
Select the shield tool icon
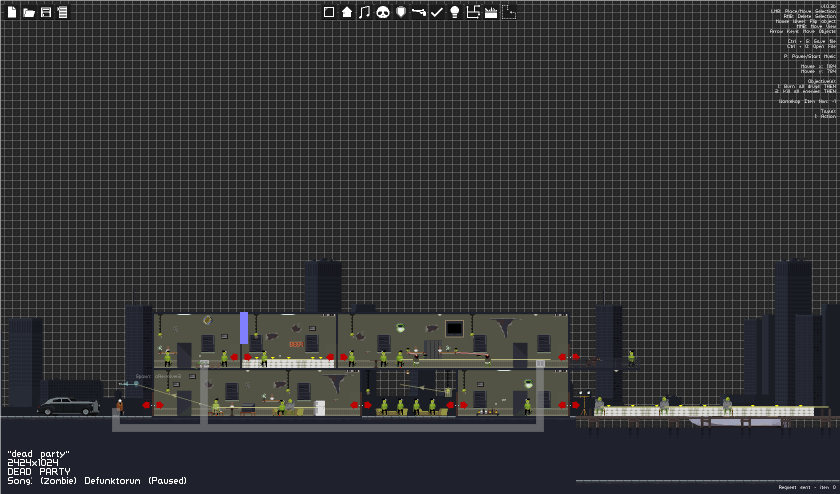[401, 12]
